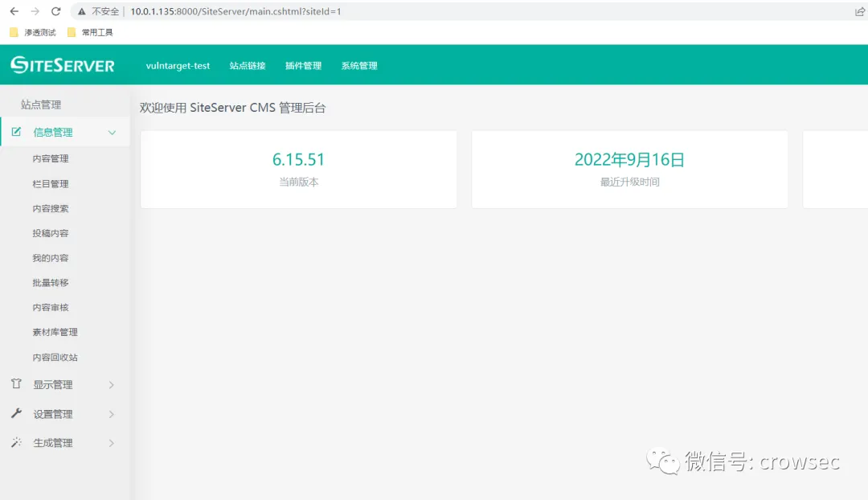
Task: Open 内容搜索 in the sidebar
Action: pyautogui.click(x=51, y=208)
